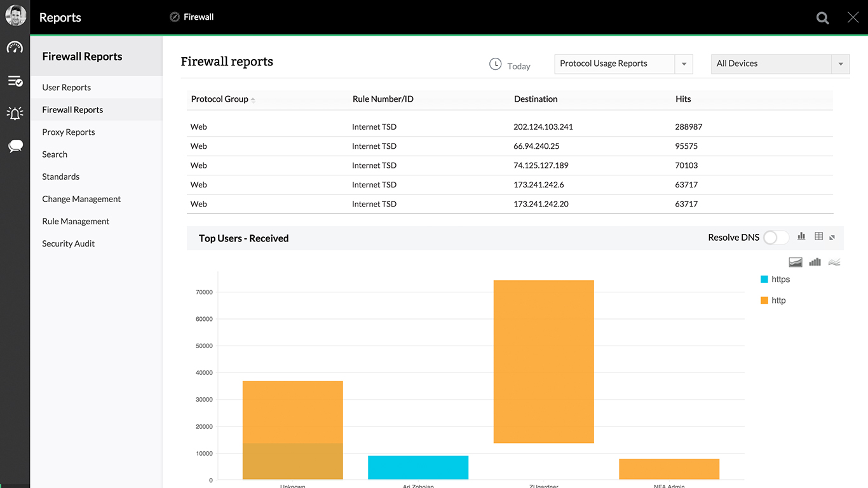Click the Rule Number/ID column header
This screenshot has height=488, width=868.
(x=383, y=99)
